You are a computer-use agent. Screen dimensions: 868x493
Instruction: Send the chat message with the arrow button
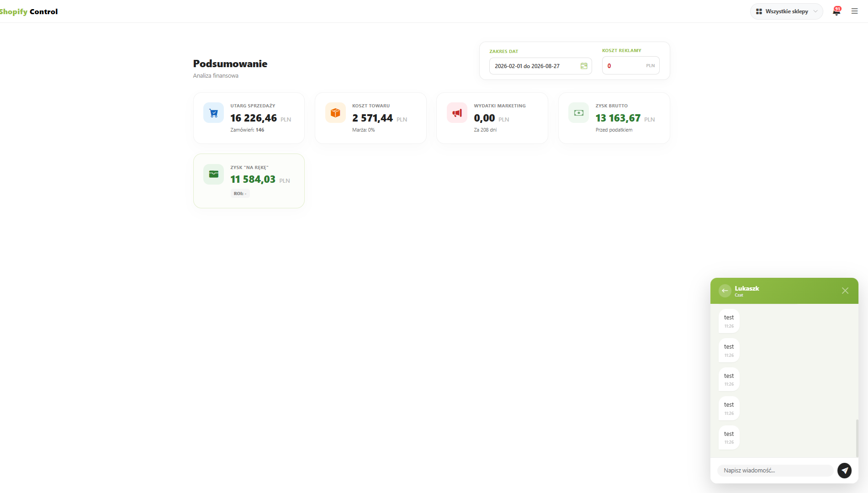click(x=844, y=470)
